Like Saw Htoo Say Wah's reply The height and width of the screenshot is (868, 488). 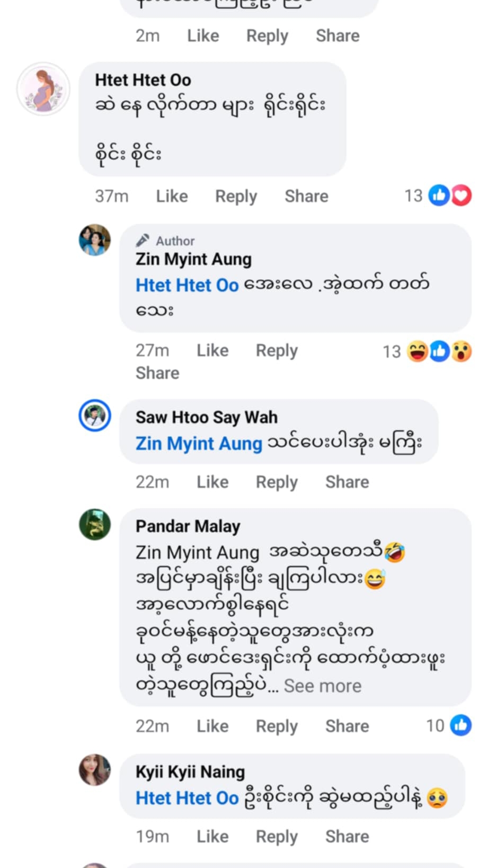[212, 482]
